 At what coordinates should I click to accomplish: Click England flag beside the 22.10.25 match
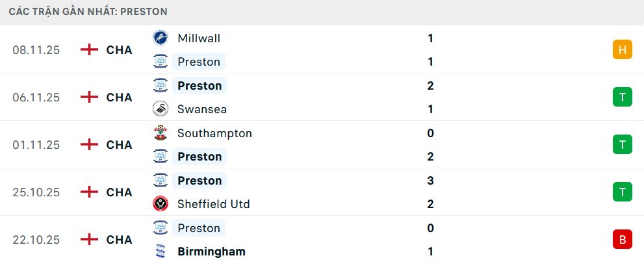(x=89, y=240)
